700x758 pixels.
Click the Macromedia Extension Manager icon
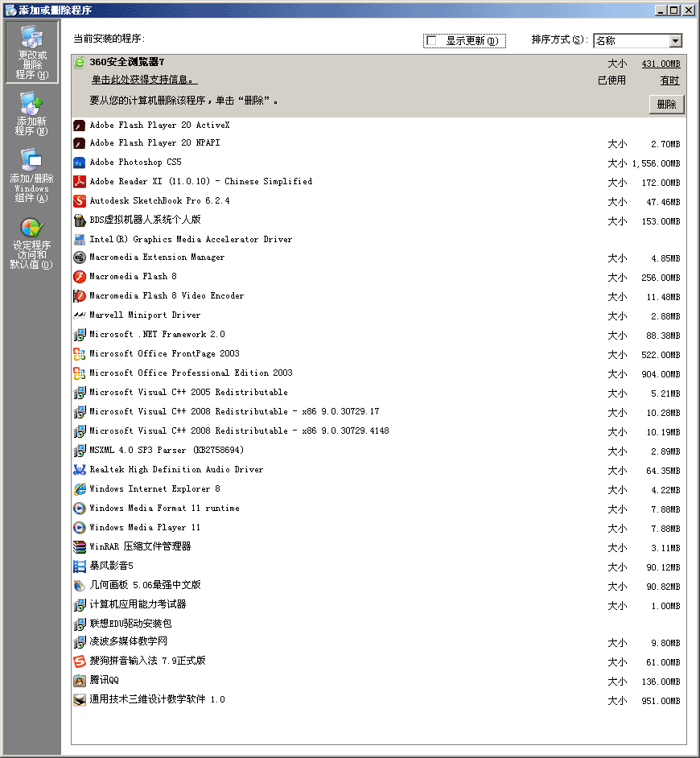coord(80,257)
